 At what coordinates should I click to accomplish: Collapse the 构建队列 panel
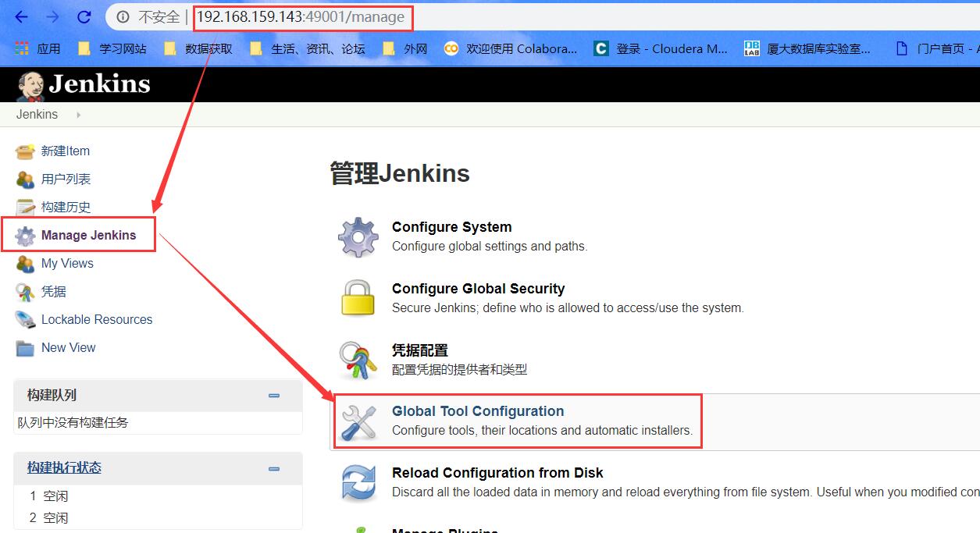(274, 396)
